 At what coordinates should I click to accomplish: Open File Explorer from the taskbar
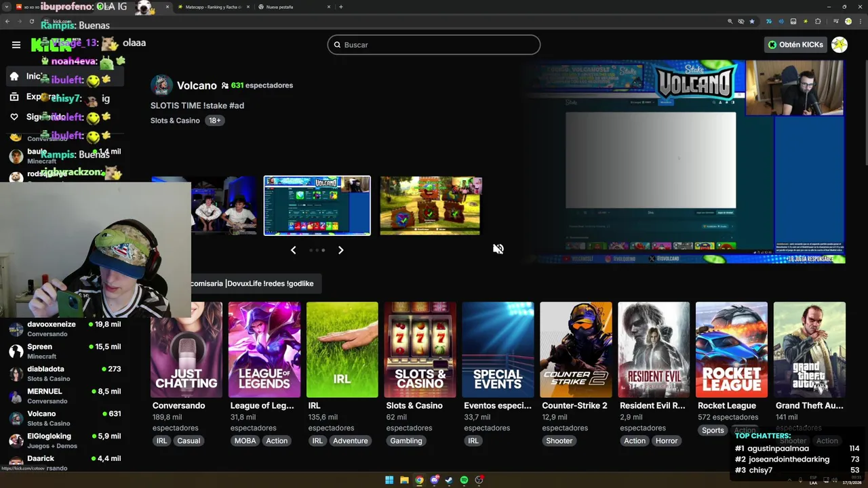tap(404, 480)
